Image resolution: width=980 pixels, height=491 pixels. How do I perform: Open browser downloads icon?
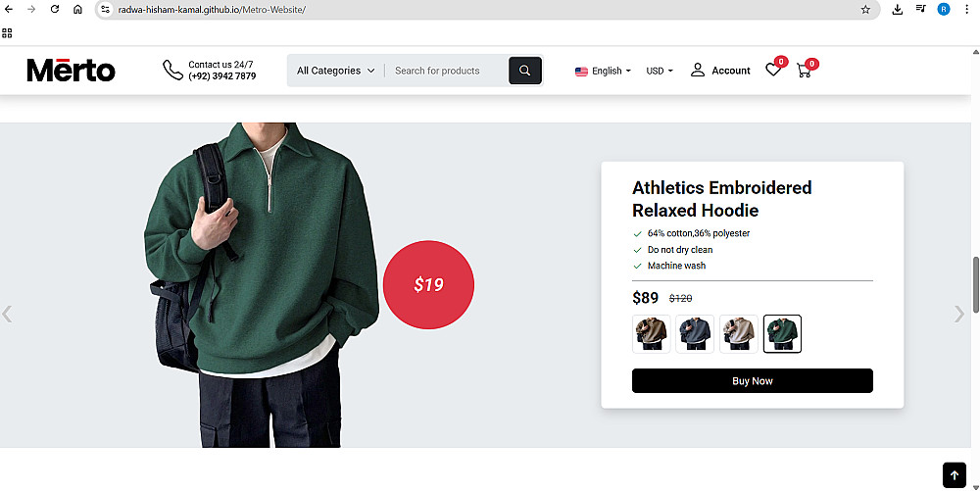point(898,9)
